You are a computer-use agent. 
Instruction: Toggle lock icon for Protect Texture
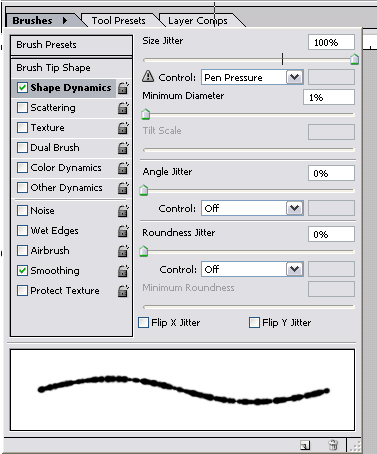click(123, 291)
